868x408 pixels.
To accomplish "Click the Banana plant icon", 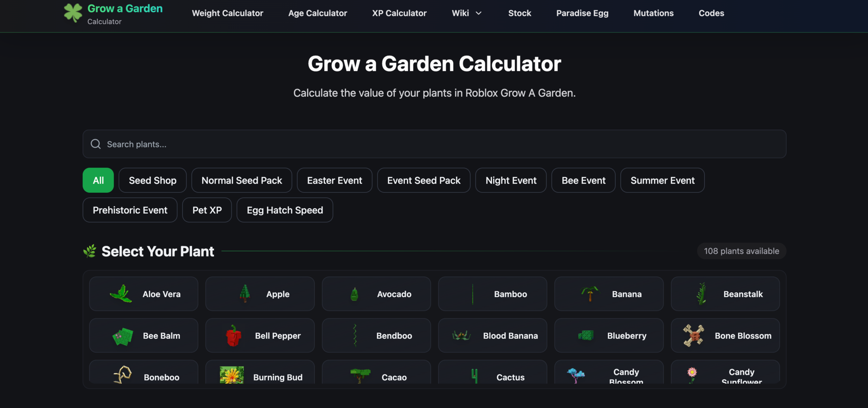I will (x=590, y=294).
